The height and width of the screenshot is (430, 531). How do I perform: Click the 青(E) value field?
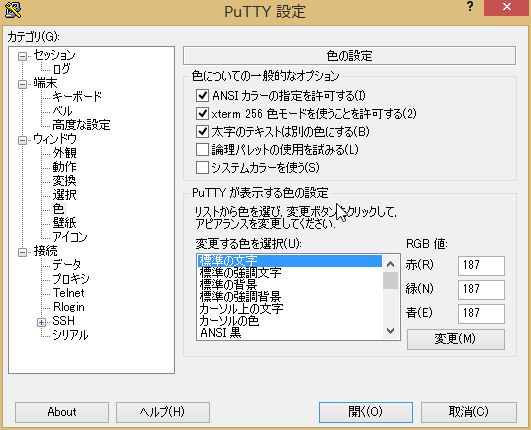[x=481, y=314]
